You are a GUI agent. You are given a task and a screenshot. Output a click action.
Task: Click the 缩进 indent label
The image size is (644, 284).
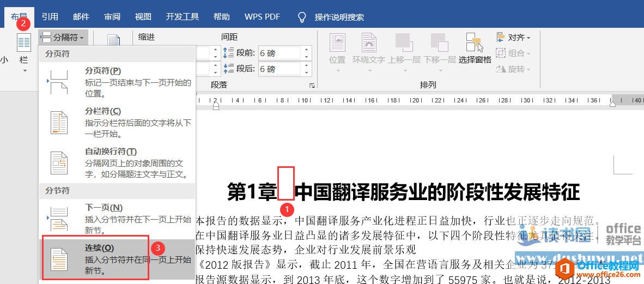147,37
